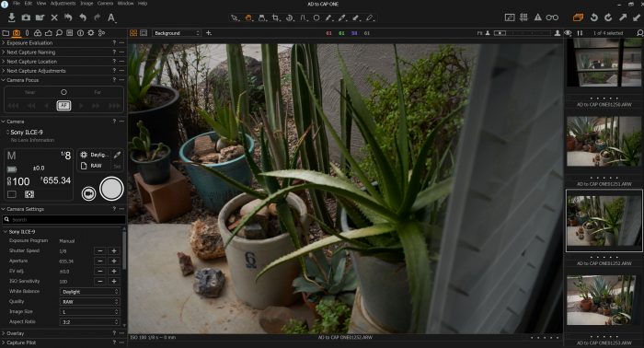
Task: Open the Window menu
Action: (x=125, y=4)
